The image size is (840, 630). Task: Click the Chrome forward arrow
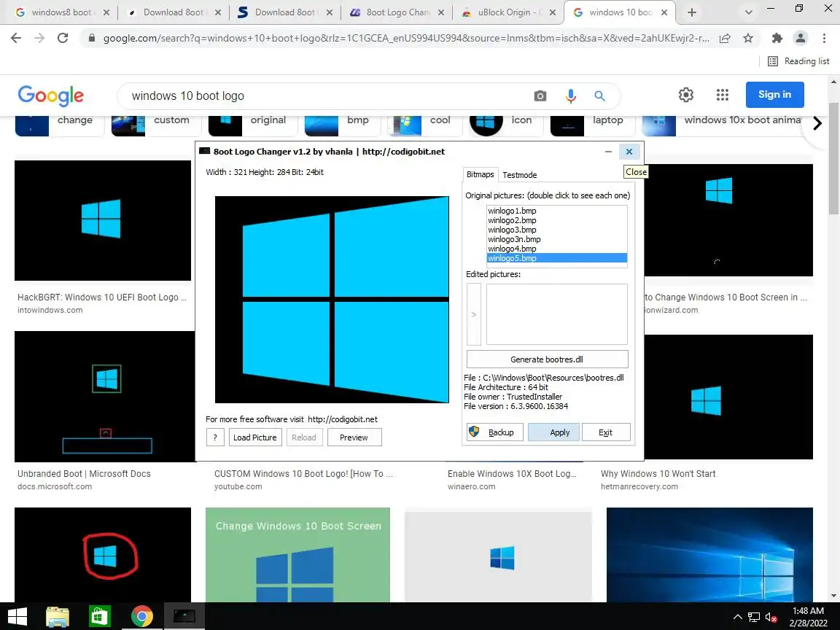[39, 38]
